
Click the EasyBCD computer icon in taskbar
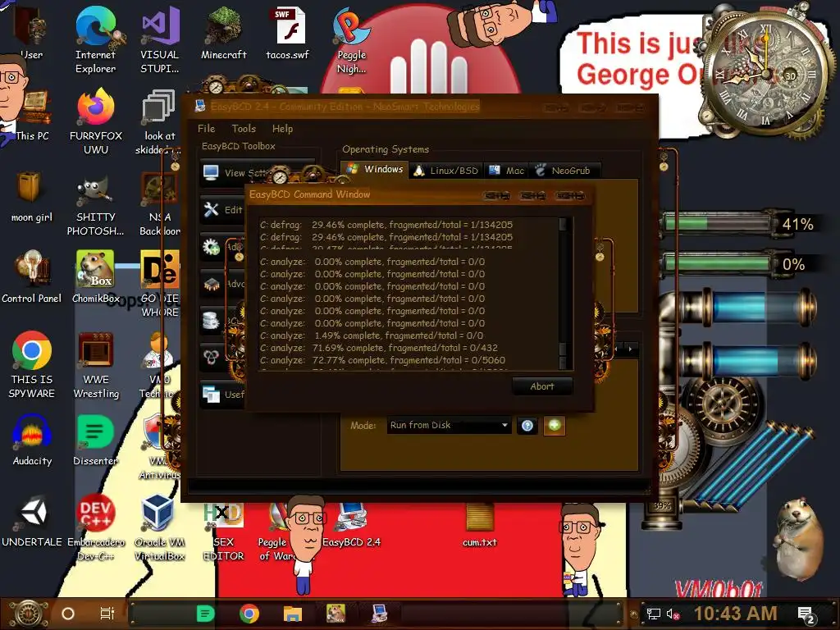[379, 614]
